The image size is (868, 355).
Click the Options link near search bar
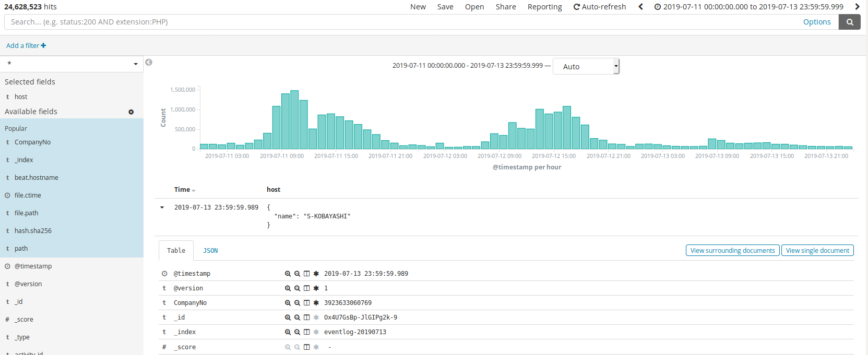pos(817,22)
